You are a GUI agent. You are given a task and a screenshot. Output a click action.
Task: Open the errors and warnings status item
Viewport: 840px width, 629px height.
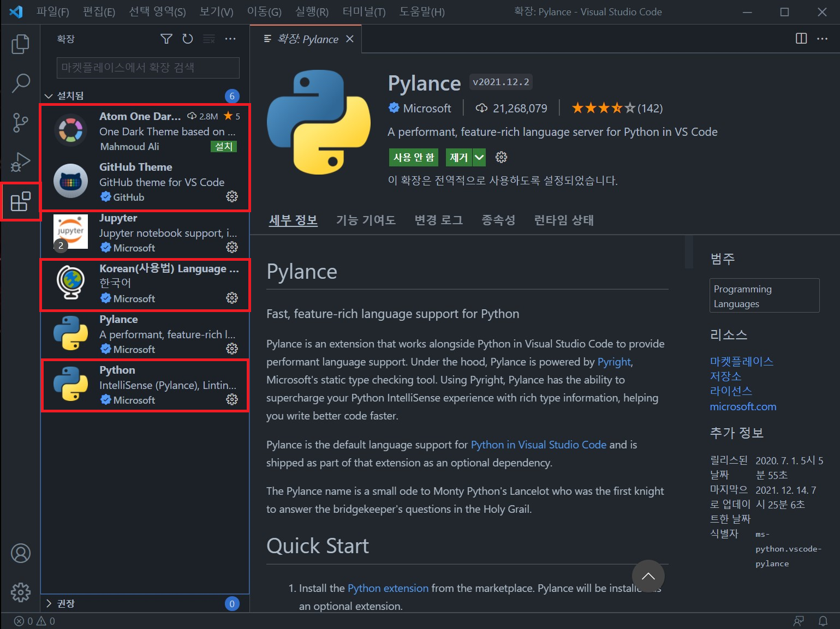pos(34,621)
